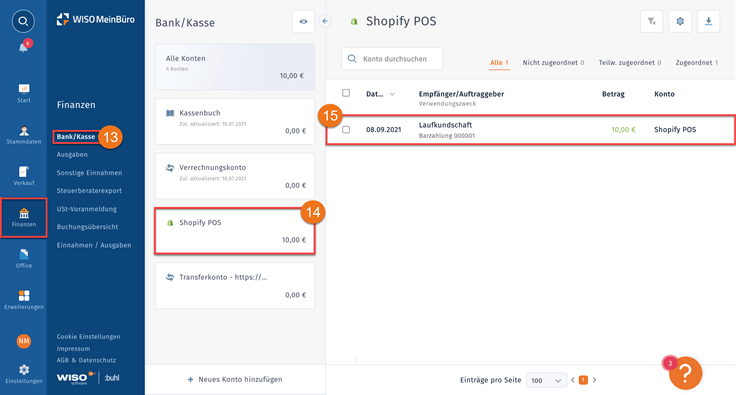The image size is (736, 395).
Task: Click Laufkundschaft transaction name
Action: pyautogui.click(x=445, y=125)
